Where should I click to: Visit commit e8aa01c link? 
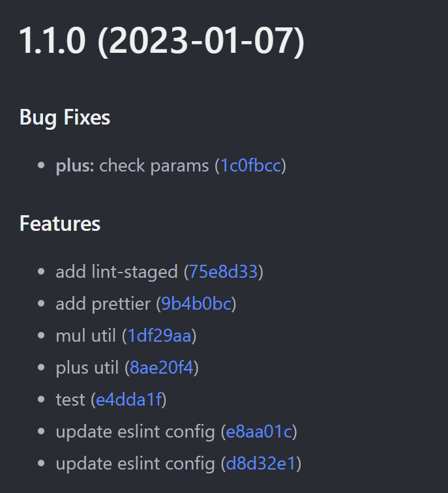(x=259, y=432)
